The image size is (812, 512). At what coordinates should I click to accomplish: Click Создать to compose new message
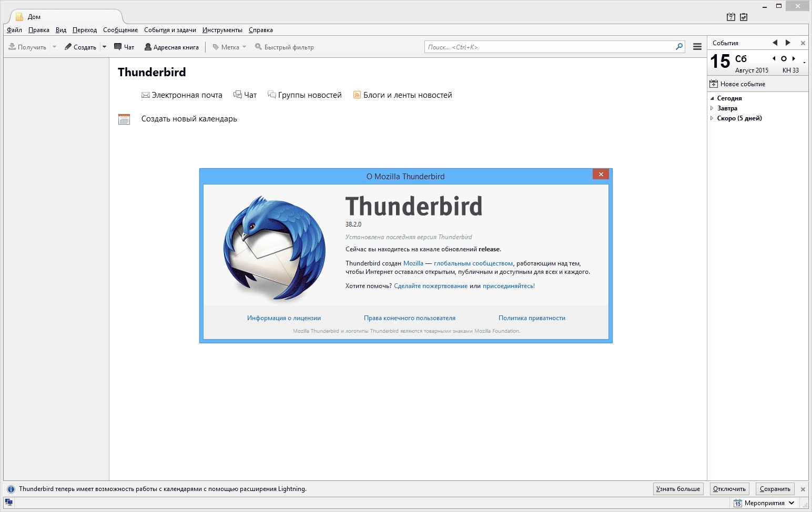click(x=80, y=47)
